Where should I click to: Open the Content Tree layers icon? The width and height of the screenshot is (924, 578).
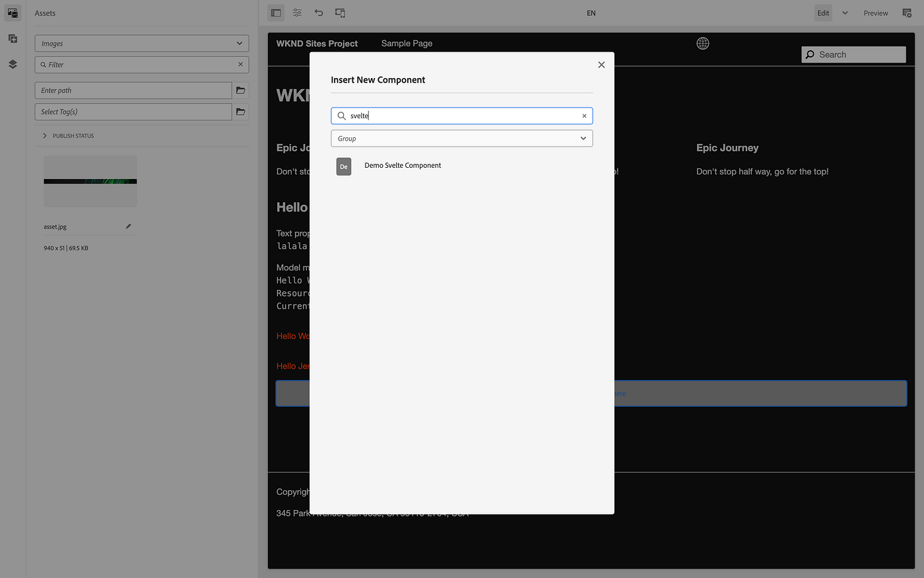pos(13,64)
